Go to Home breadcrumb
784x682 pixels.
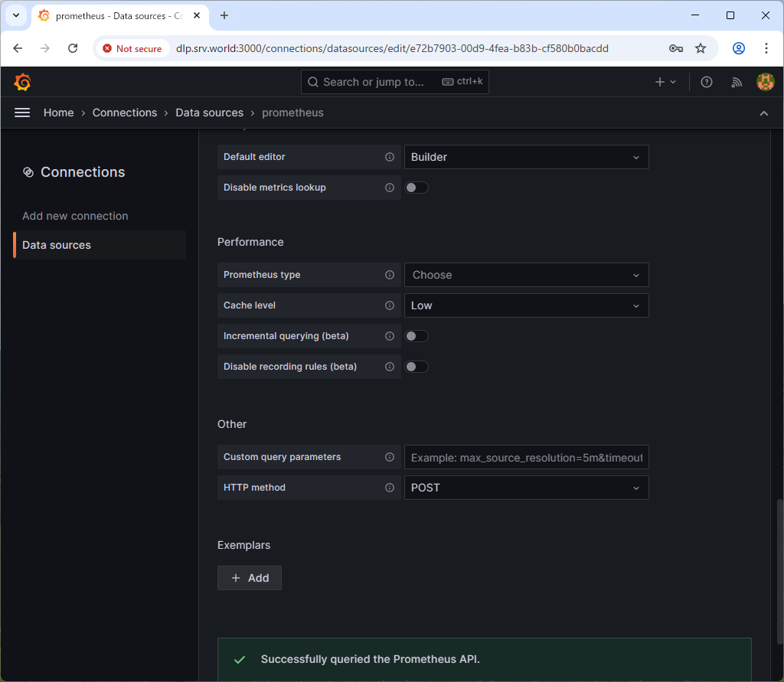click(58, 113)
